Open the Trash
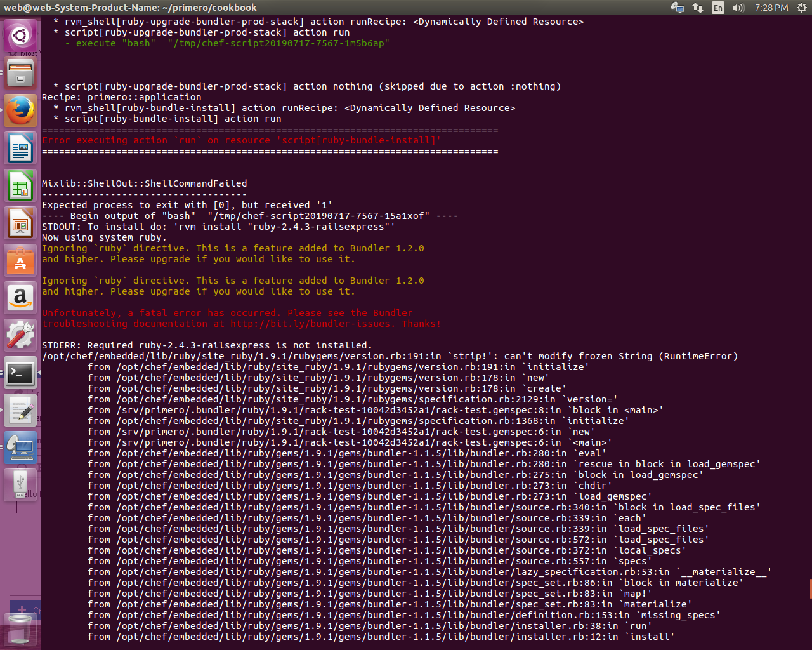Viewport: 812px width, 650px height. 20,628
